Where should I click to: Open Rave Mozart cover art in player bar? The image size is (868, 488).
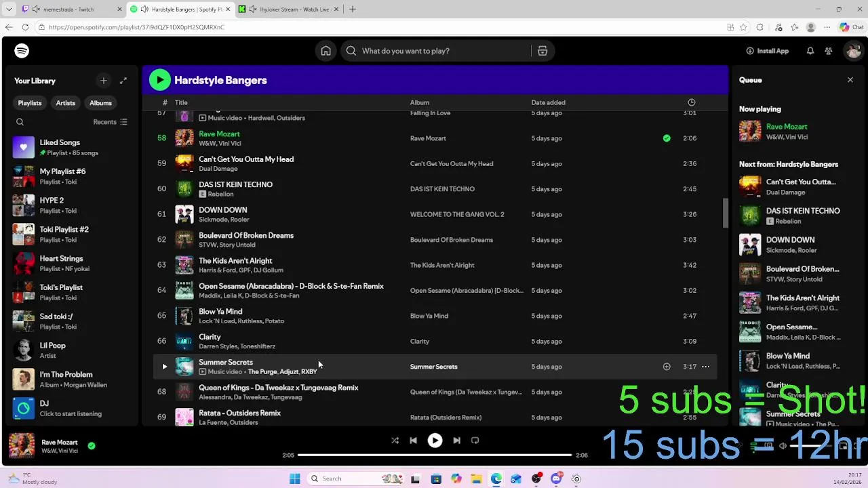[x=22, y=446]
